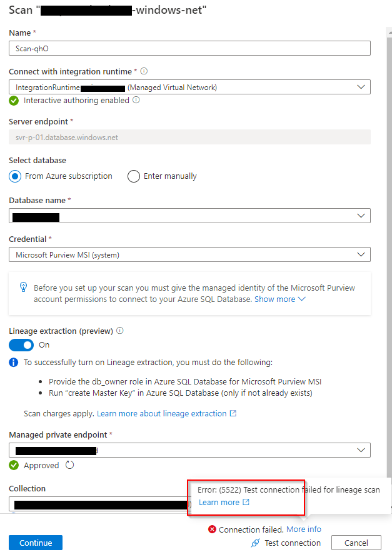Click external link icon after Learn more in error
The image size is (392, 552).
[246, 503]
